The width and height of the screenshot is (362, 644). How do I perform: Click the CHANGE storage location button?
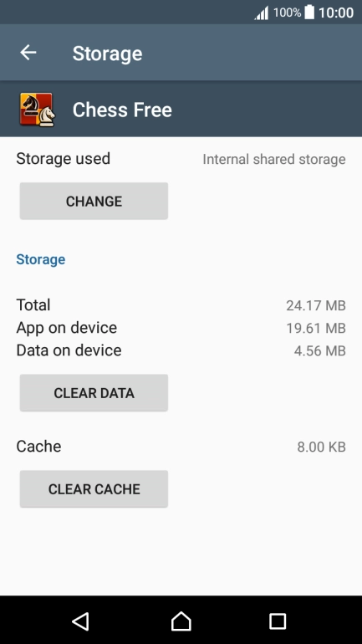click(94, 202)
